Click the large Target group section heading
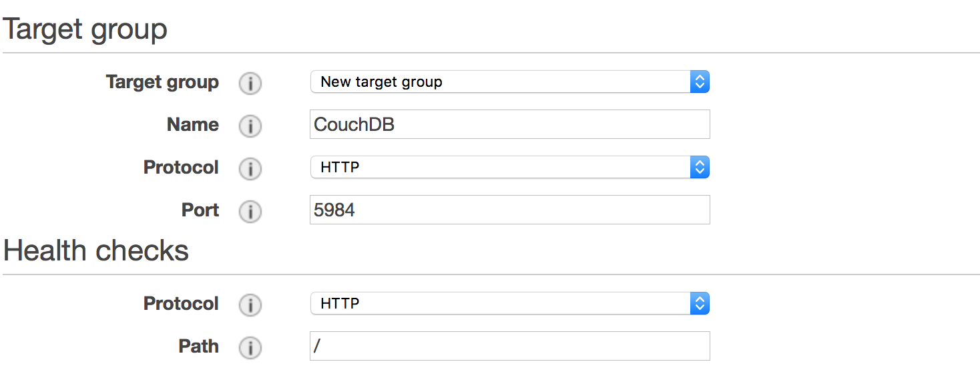 click(85, 29)
